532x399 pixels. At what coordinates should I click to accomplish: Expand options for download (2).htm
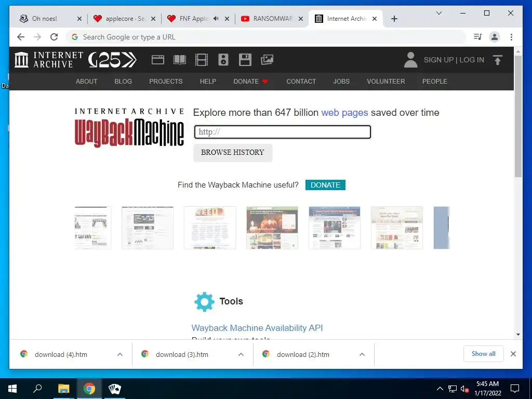coord(362,354)
